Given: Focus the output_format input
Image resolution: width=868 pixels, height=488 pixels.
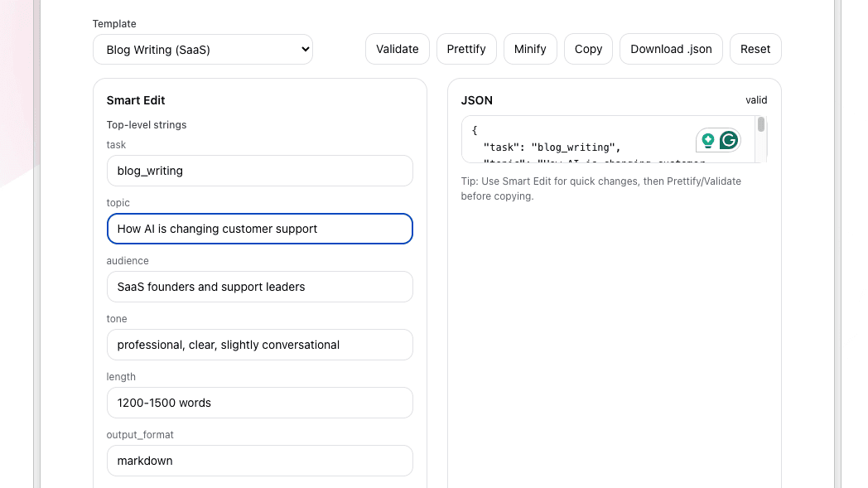Looking at the screenshot, I should [259, 461].
